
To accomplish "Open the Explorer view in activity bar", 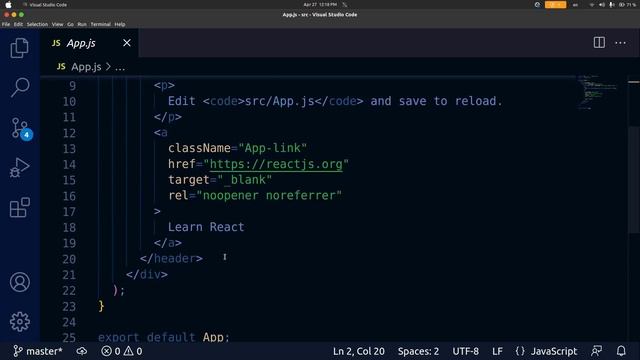I will coord(20,48).
